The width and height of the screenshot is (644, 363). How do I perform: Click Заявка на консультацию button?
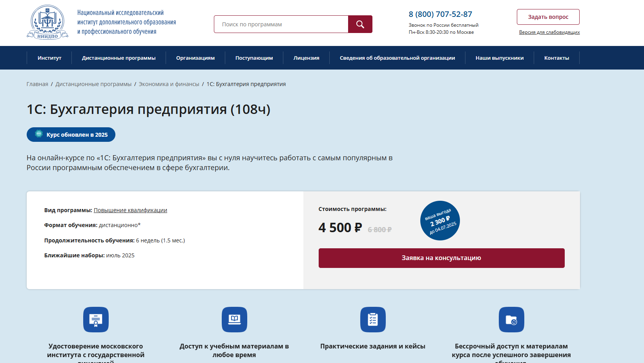[x=441, y=258]
